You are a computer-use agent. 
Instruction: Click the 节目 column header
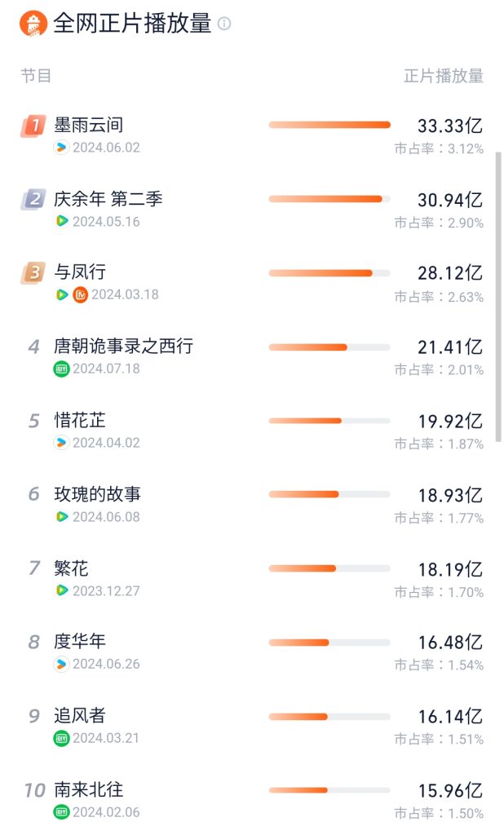click(36, 76)
